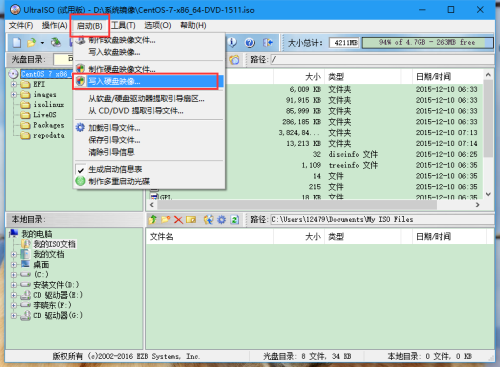Image resolution: width=500 pixels, height=367 pixels.
Task: Choose 制作软盘映像文件... menu entry
Action: click(149, 40)
